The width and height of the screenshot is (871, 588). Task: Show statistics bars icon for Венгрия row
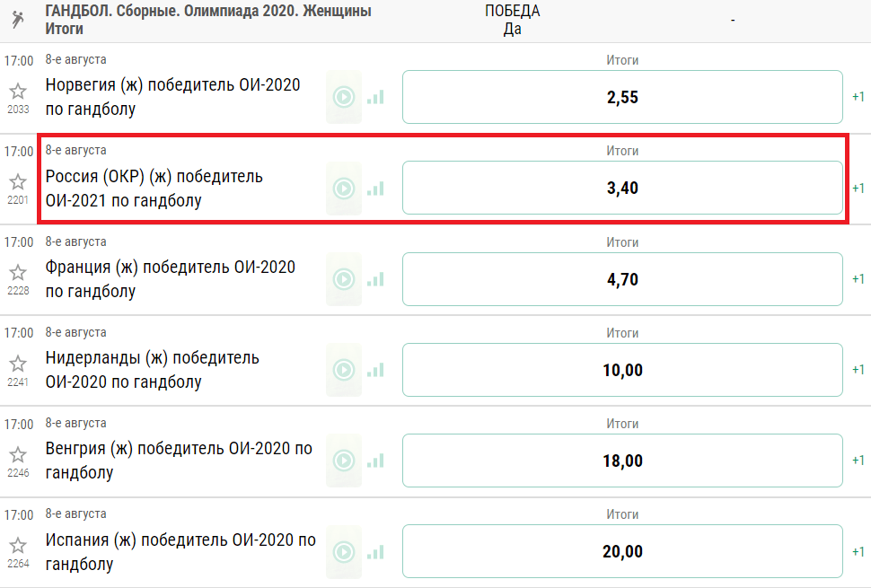(x=375, y=461)
